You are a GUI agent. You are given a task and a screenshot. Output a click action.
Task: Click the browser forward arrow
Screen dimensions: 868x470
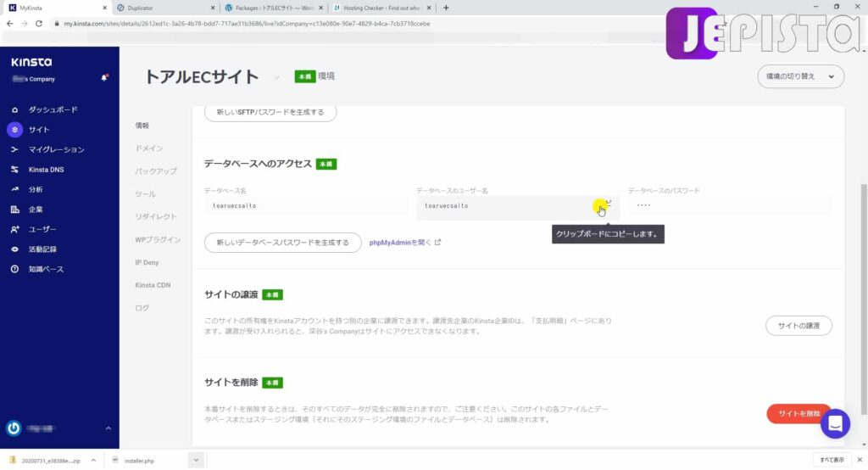(24, 24)
